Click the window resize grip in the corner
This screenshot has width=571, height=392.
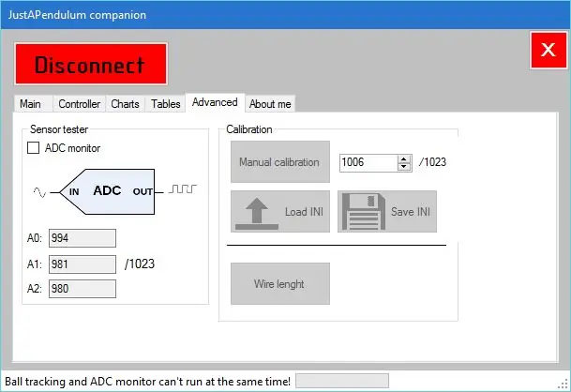[x=563, y=384]
